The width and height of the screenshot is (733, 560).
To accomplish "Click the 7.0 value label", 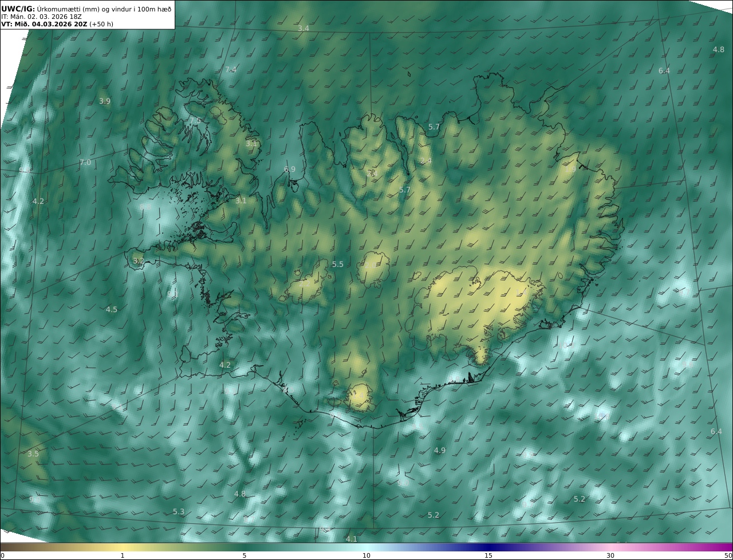I will click(85, 163).
